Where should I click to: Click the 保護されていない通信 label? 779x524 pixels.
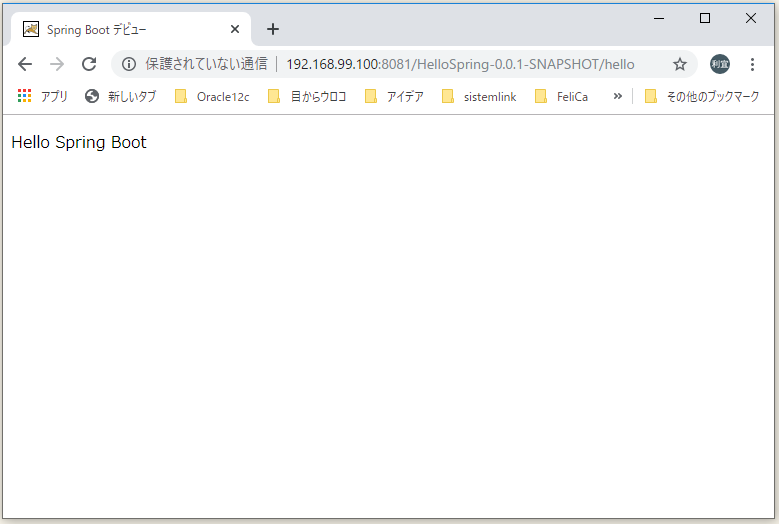(x=206, y=64)
